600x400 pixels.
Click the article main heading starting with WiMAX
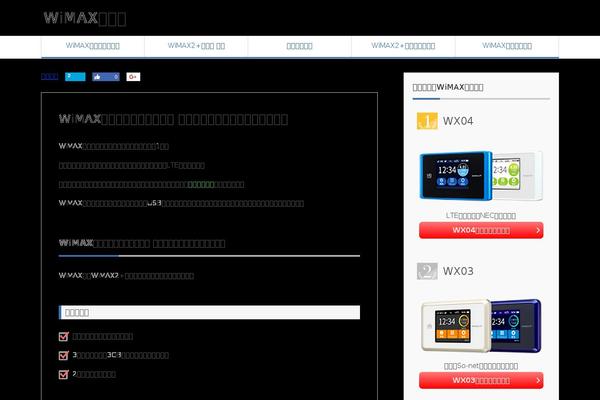(173, 119)
